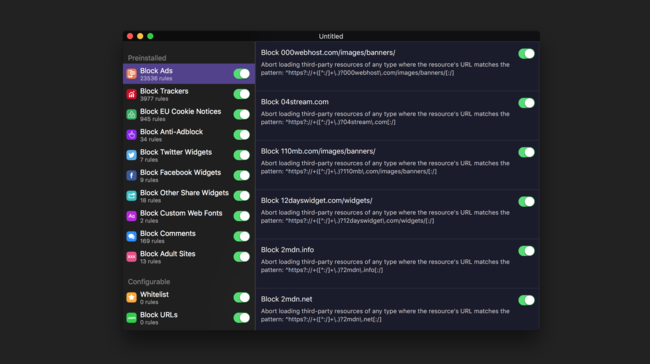This screenshot has height=364, width=650.
Task: Click the Custom Web Fonts magenta icon
Action: click(x=131, y=216)
